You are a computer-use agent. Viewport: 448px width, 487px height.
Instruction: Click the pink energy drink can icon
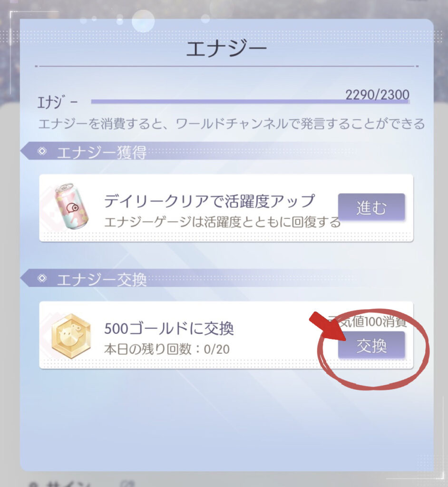[x=71, y=206]
